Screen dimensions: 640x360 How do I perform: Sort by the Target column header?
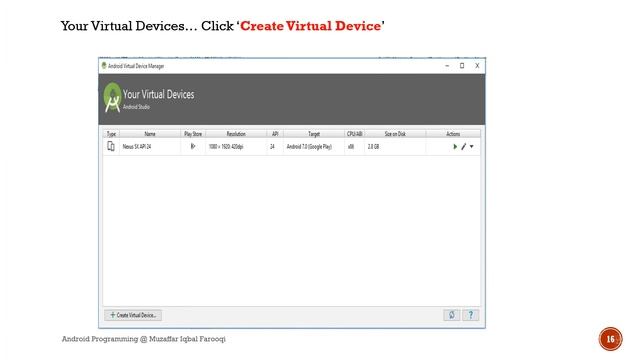point(313,134)
